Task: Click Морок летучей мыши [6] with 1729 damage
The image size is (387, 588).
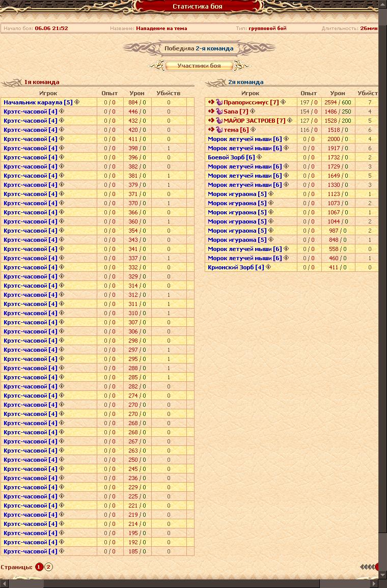Action: tap(245, 166)
